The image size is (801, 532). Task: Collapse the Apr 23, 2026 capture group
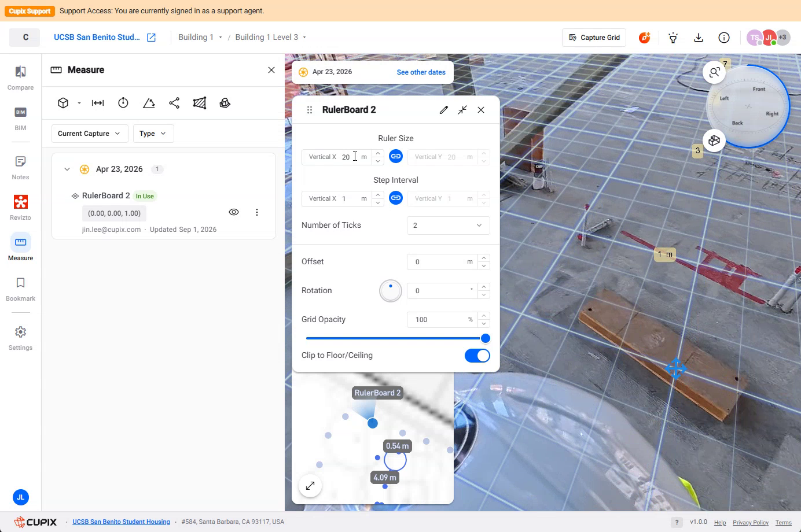point(67,169)
